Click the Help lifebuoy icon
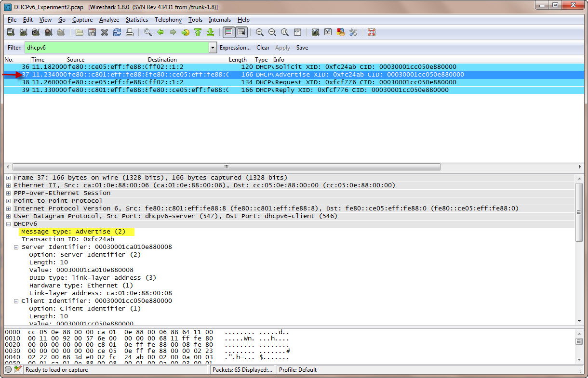Screen dimensions: 588x378 (x=371, y=33)
